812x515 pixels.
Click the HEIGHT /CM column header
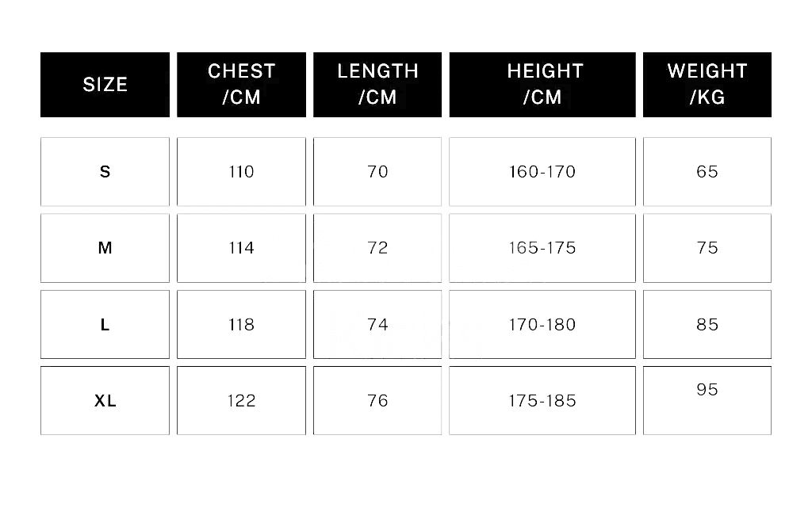pyautogui.click(x=542, y=85)
